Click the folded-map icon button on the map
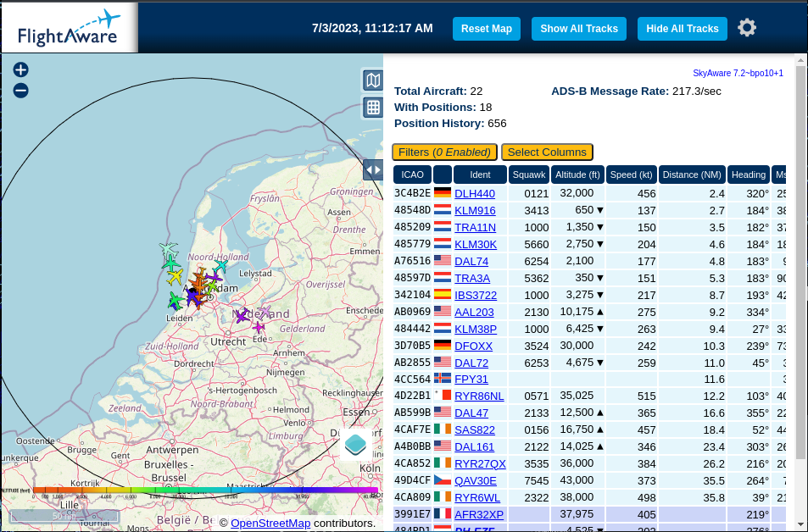Image resolution: width=808 pixels, height=532 pixels. tap(372, 80)
